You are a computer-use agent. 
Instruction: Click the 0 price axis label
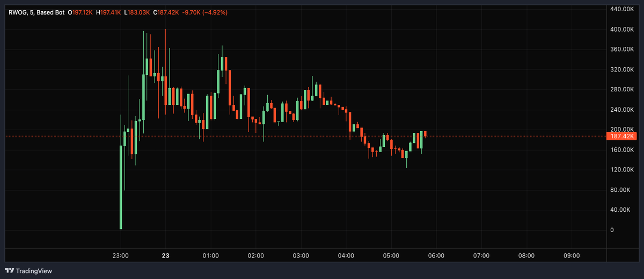pos(612,230)
